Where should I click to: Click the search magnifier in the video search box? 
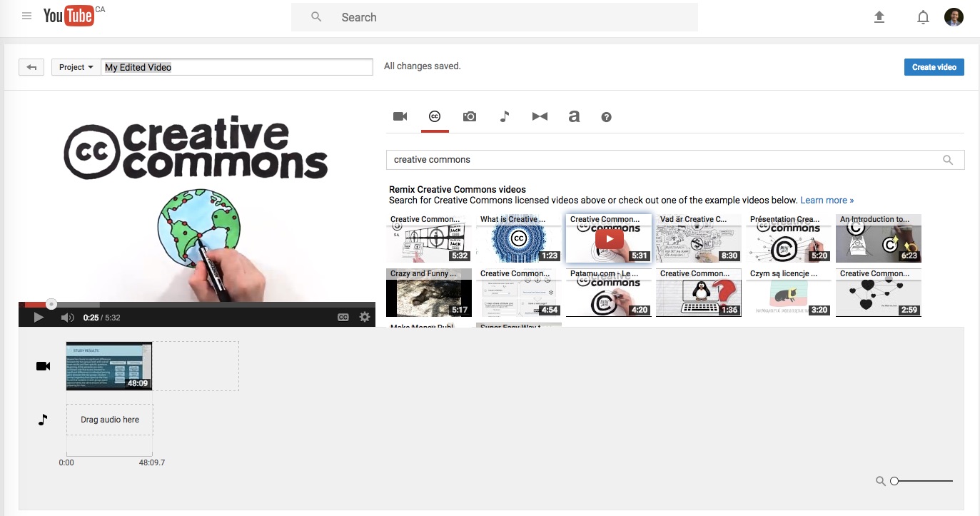948,160
